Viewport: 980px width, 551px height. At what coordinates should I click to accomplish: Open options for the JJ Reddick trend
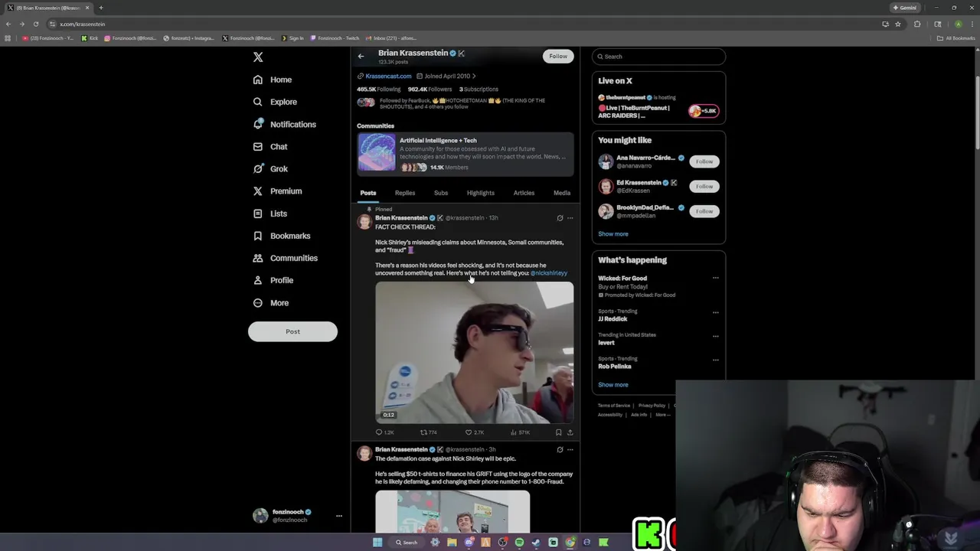pyautogui.click(x=716, y=312)
